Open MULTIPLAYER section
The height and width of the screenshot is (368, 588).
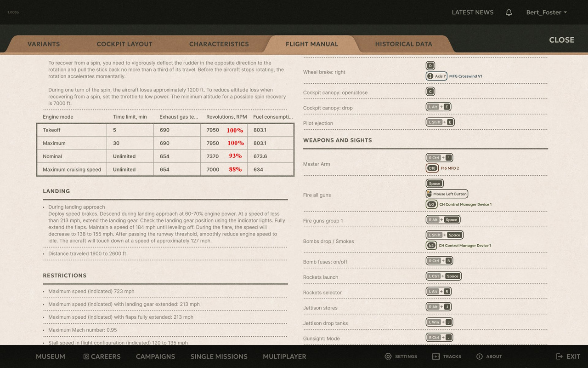coord(284,356)
